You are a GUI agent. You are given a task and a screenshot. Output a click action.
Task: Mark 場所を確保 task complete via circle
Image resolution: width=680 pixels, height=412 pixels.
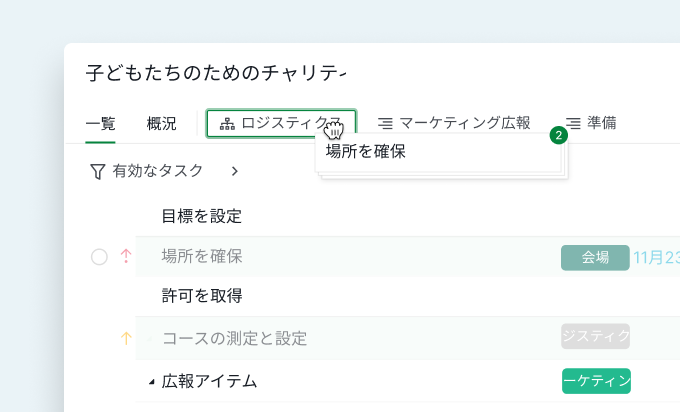(x=99, y=257)
